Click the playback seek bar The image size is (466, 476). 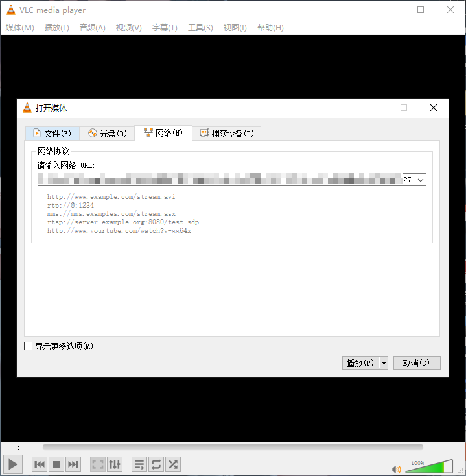pyautogui.click(x=233, y=447)
